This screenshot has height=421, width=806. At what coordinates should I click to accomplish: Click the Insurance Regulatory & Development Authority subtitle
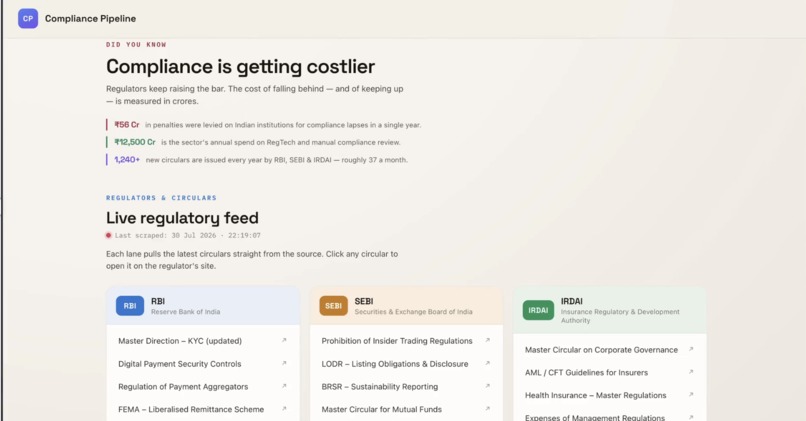(620, 316)
